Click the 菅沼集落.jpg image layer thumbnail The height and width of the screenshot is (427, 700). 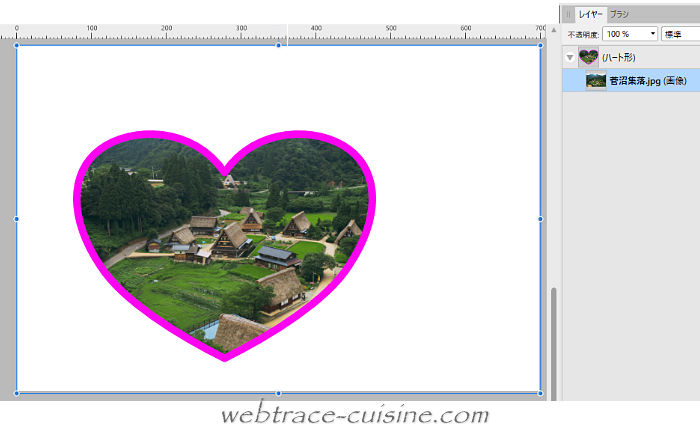[596, 81]
